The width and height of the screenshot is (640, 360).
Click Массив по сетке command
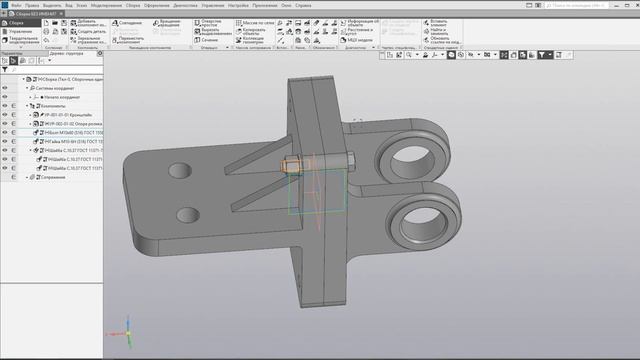[255, 23]
